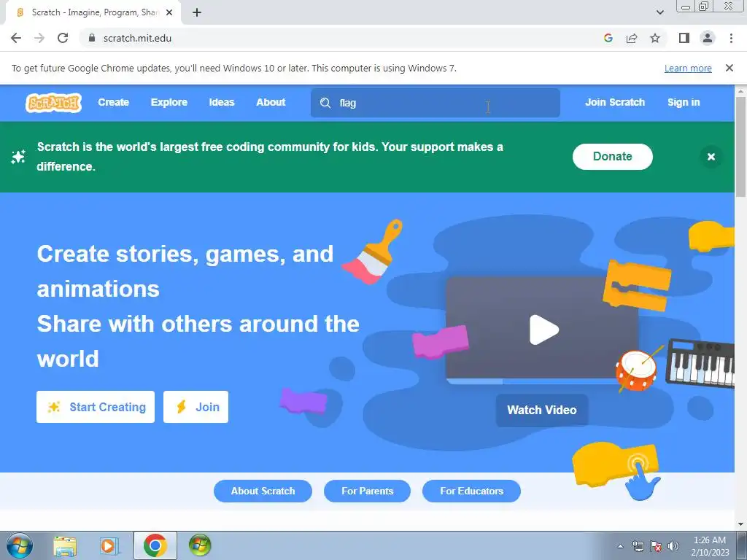The image size is (747, 560).
Task: Play the intro video
Action: click(x=543, y=330)
